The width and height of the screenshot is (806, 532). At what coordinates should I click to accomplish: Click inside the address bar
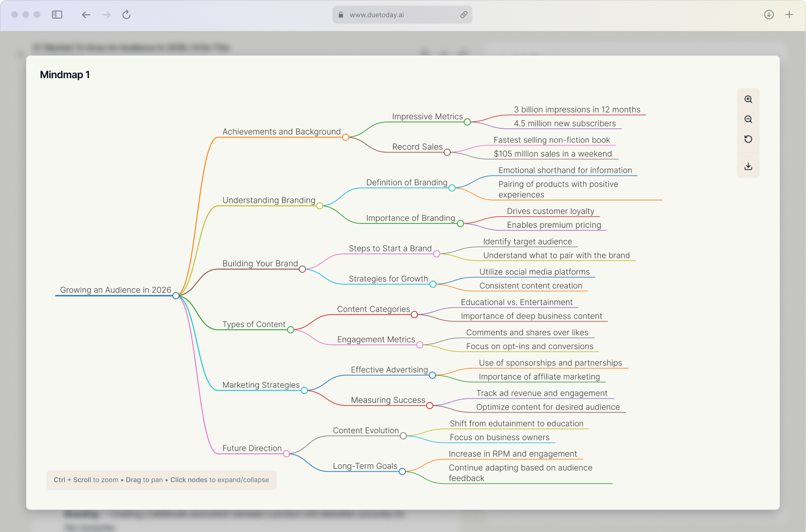pos(402,15)
